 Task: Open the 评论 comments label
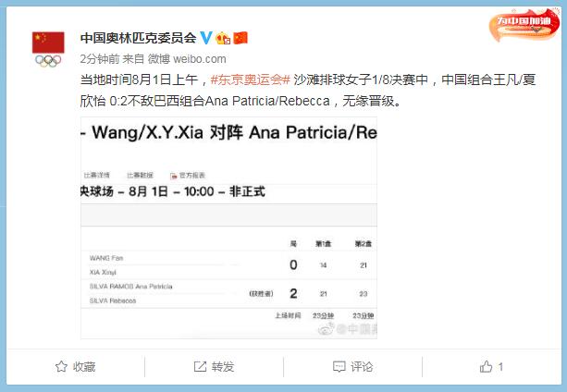(x=362, y=367)
